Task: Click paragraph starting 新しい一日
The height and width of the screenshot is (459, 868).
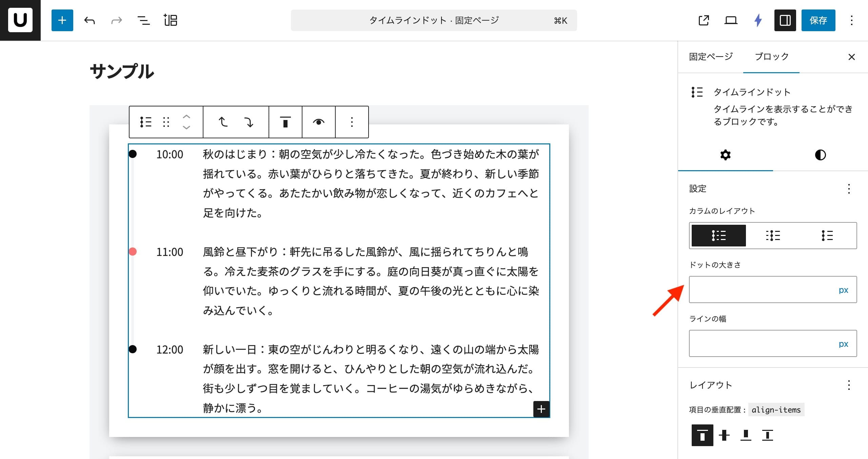Action: click(x=371, y=379)
